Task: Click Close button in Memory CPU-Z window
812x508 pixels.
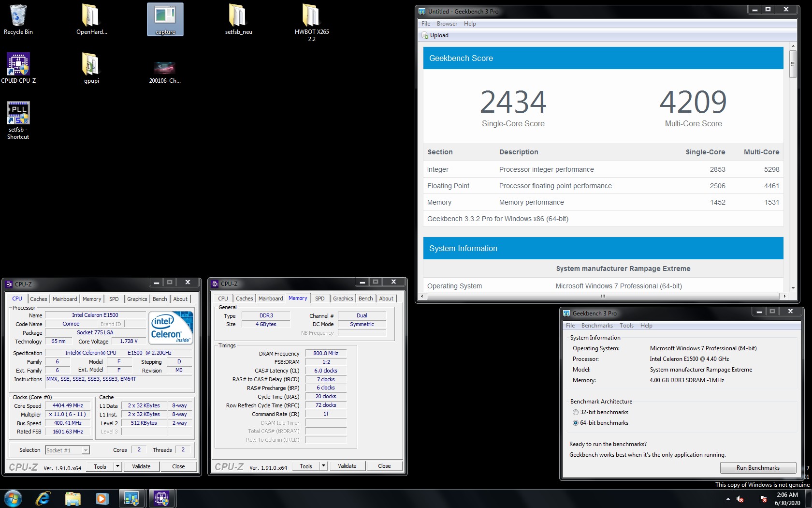Action: (x=384, y=466)
